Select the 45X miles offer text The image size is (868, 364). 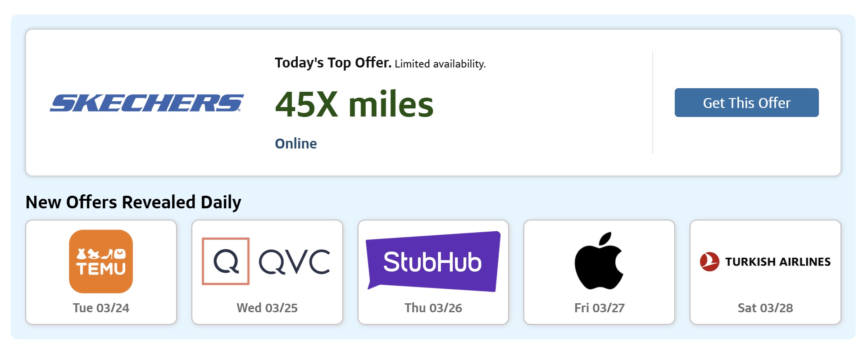click(x=354, y=104)
